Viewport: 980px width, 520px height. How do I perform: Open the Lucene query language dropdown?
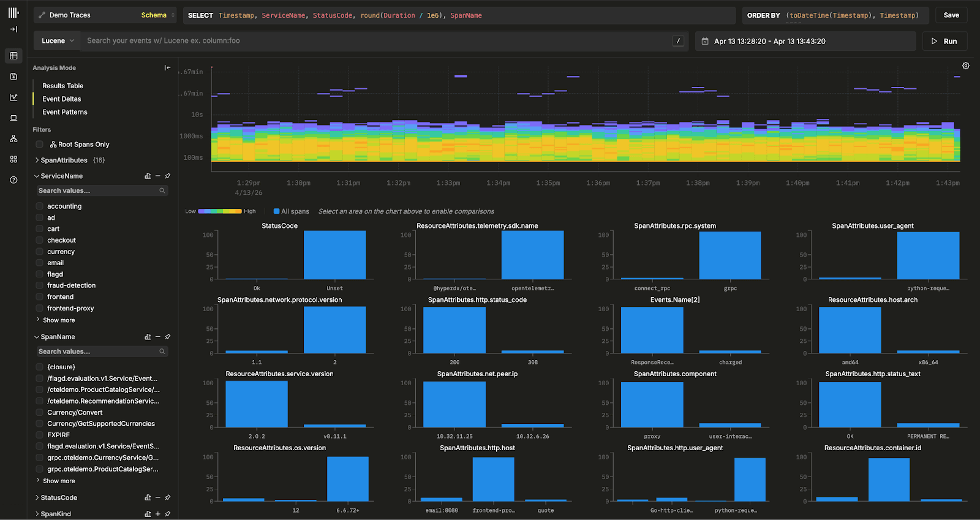(58, 41)
